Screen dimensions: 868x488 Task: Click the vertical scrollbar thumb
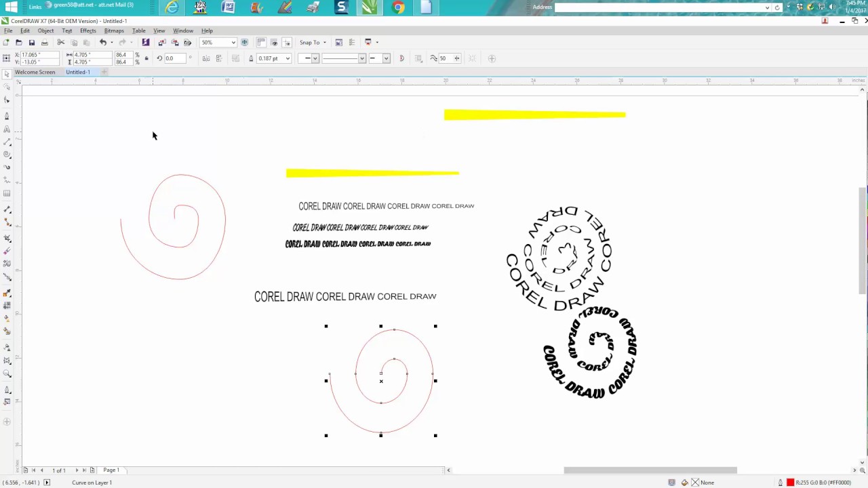[x=863, y=241]
